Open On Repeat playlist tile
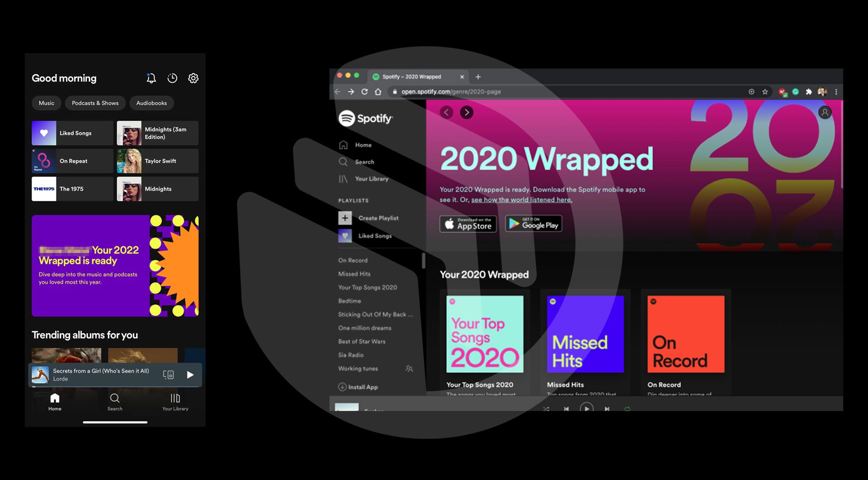Screen dimensions: 868x480 [73, 161]
